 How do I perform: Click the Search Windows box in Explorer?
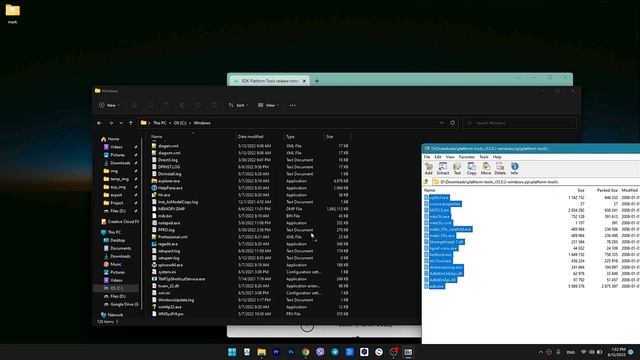pyautogui.click(x=520, y=123)
